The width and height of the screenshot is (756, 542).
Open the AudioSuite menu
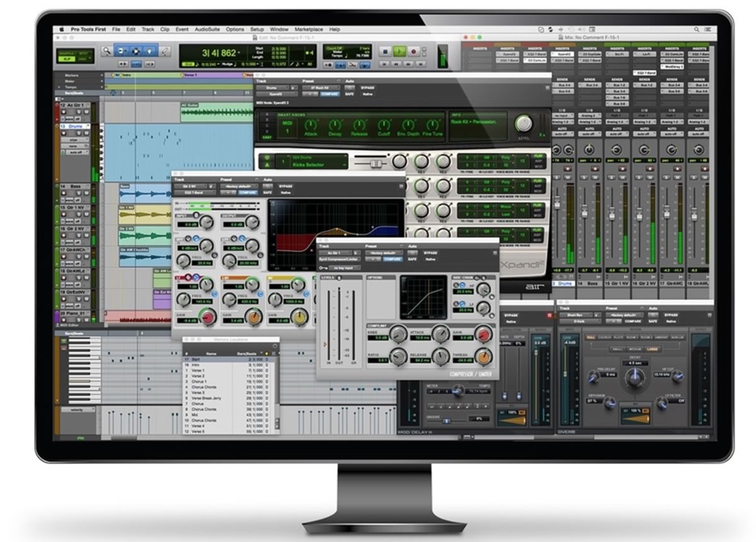(x=207, y=29)
